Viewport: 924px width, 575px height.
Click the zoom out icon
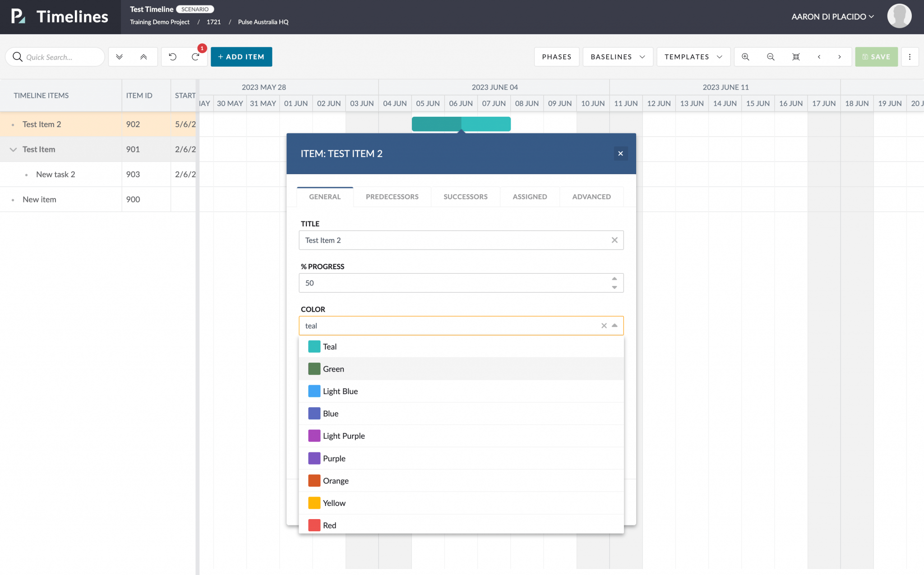click(x=770, y=56)
